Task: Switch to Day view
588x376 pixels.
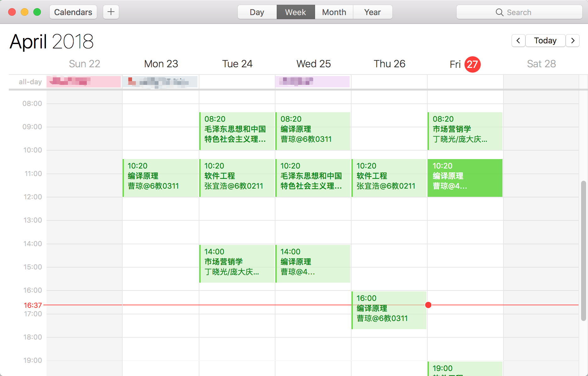Action: point(257,12)
